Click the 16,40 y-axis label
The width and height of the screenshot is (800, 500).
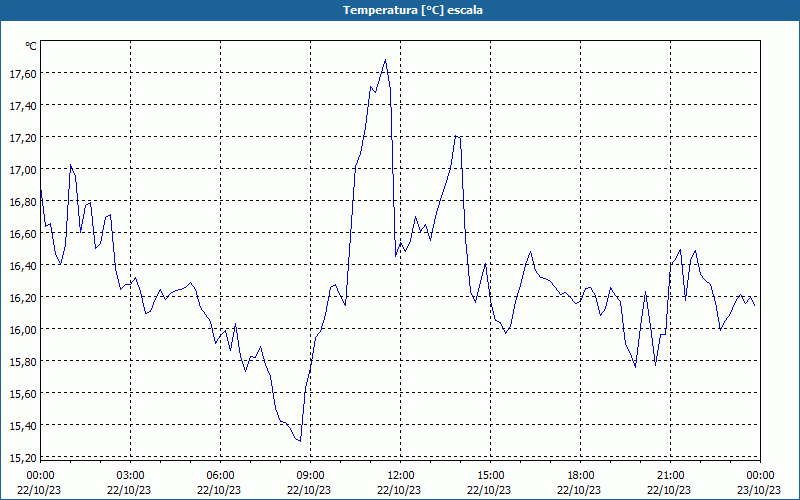[23, 265]
